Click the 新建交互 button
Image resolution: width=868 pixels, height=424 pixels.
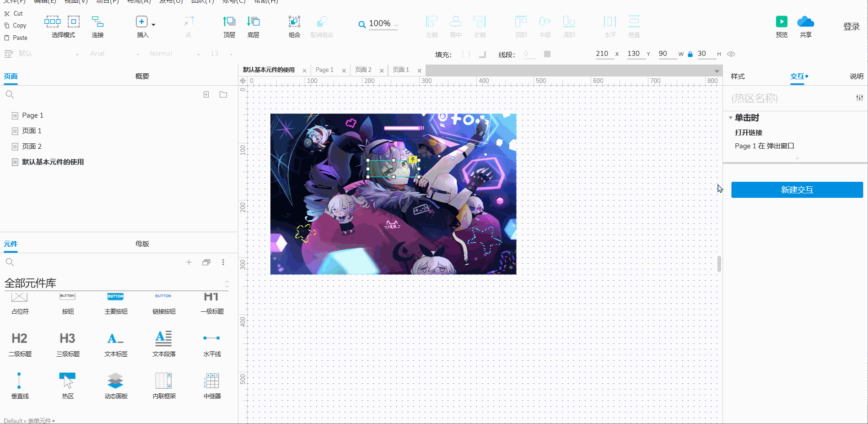[x=797, y=190]
